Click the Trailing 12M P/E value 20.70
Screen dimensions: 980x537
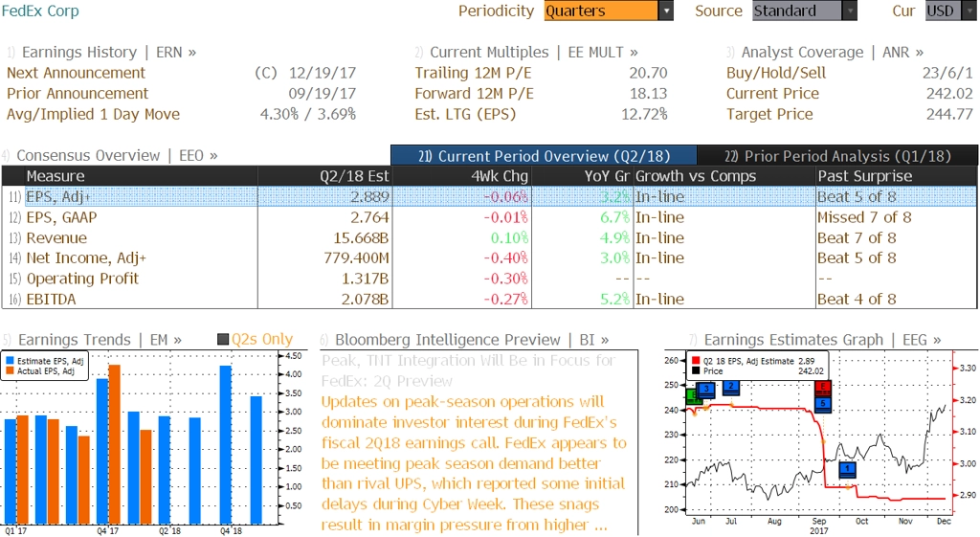click(x=648, y=73)
